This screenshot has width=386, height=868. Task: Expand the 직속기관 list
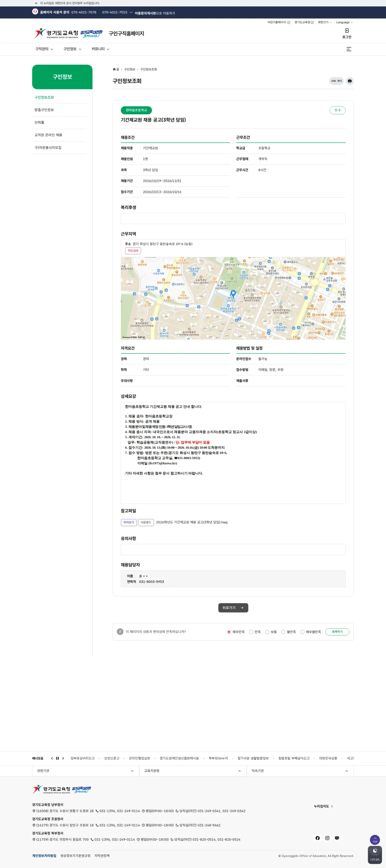pos(300,771)
